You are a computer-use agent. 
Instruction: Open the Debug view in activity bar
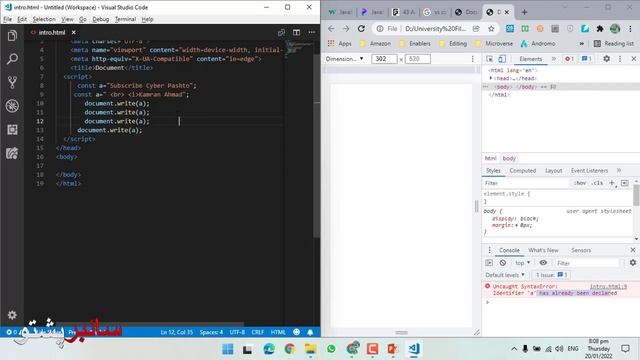[x=12, y=106]
